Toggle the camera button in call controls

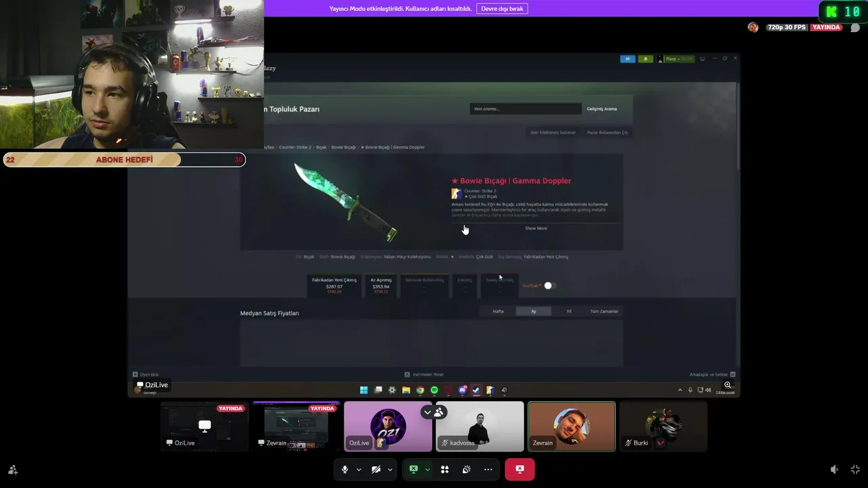pyautogui.click(x=376, y=469)
